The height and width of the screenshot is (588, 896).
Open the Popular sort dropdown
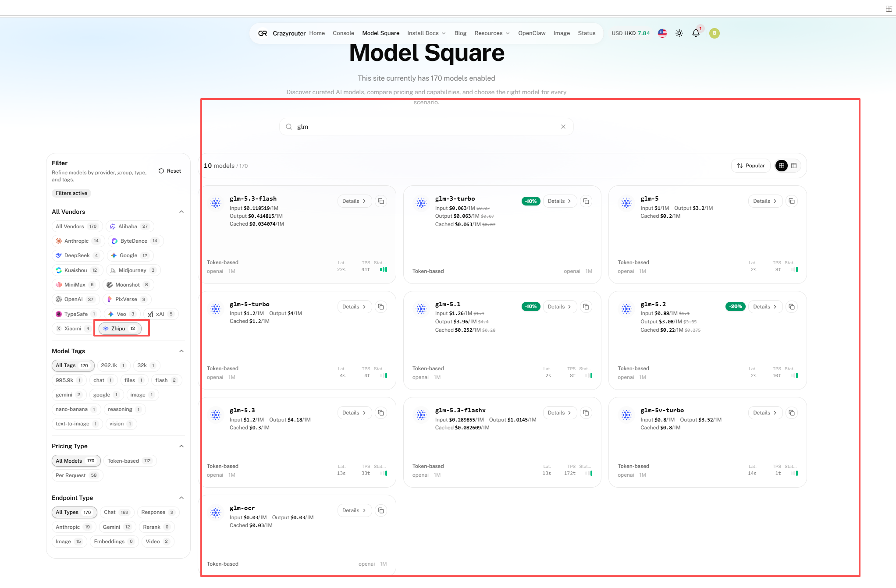(x=751, y=166)
